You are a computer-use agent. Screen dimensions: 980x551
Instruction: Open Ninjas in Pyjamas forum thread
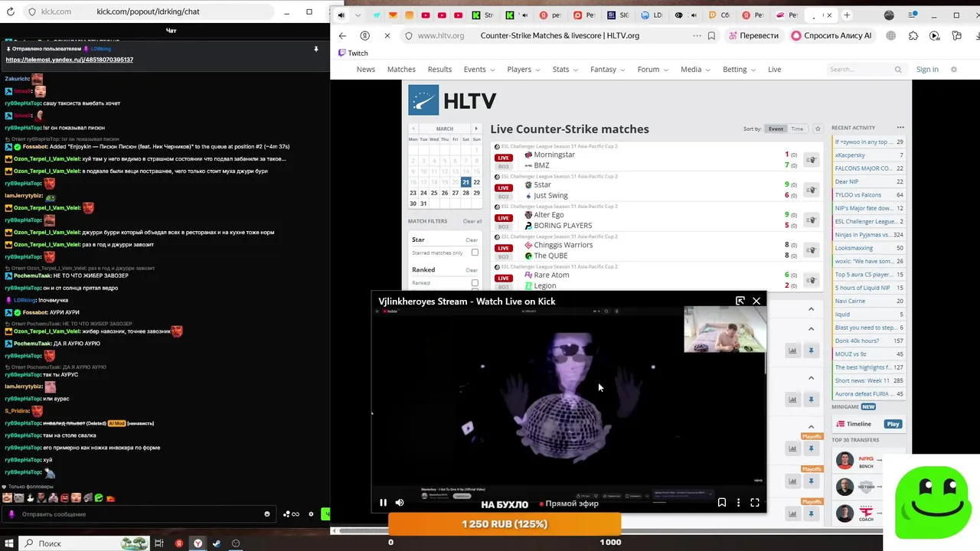point(868,234)
